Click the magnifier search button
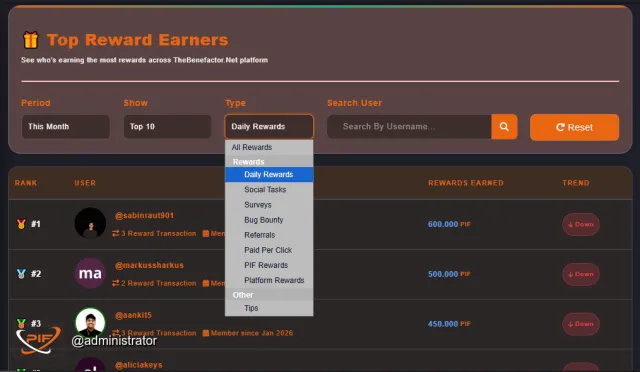The image size is (640, 372). pyautogui.click(x=504, y=127)
